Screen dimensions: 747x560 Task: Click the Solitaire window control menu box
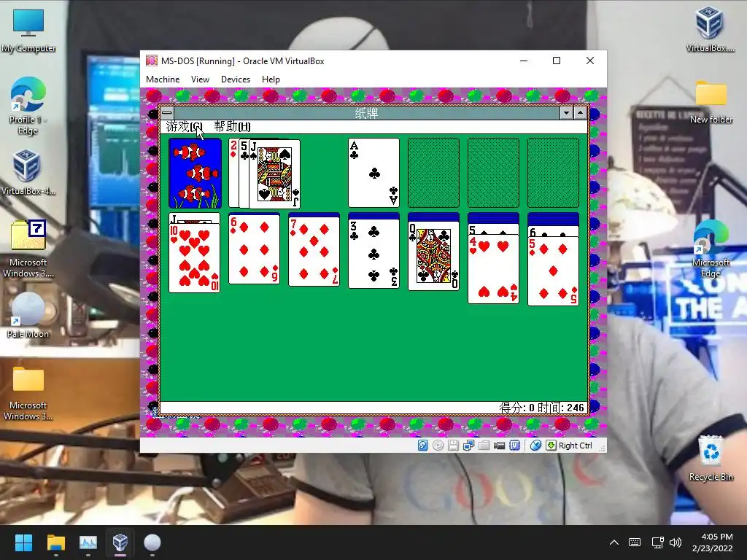167,113
